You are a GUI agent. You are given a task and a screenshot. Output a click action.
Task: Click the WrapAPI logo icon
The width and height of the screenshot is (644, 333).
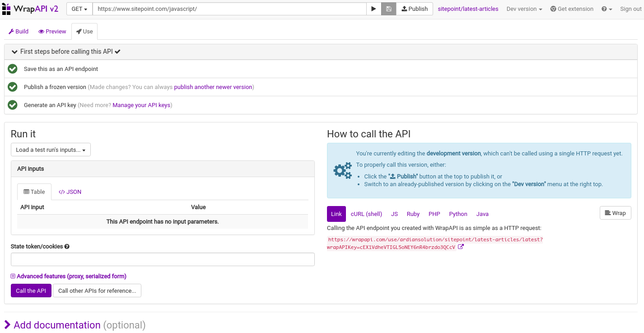[6, 9]
